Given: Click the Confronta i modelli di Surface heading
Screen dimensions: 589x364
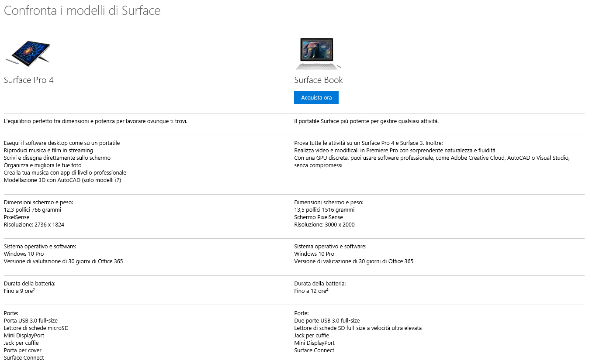Looking at the screenshot, I should (82, 10).
